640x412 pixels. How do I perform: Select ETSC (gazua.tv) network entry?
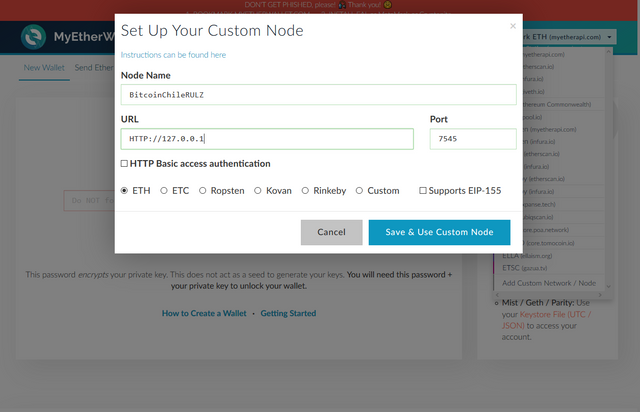549,268
